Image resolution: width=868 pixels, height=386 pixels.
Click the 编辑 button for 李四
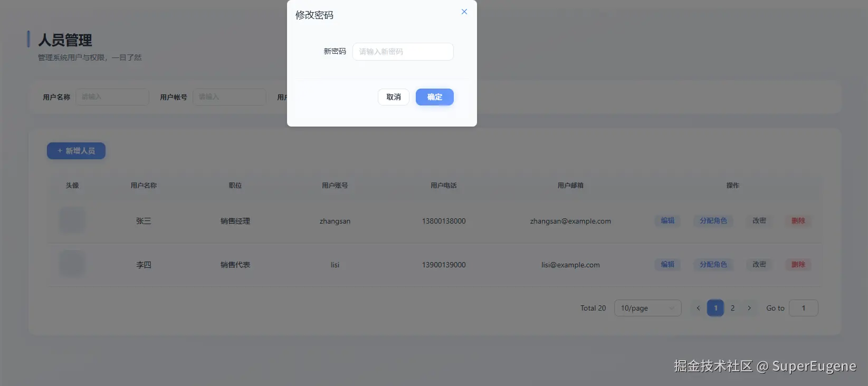point(667,265)
